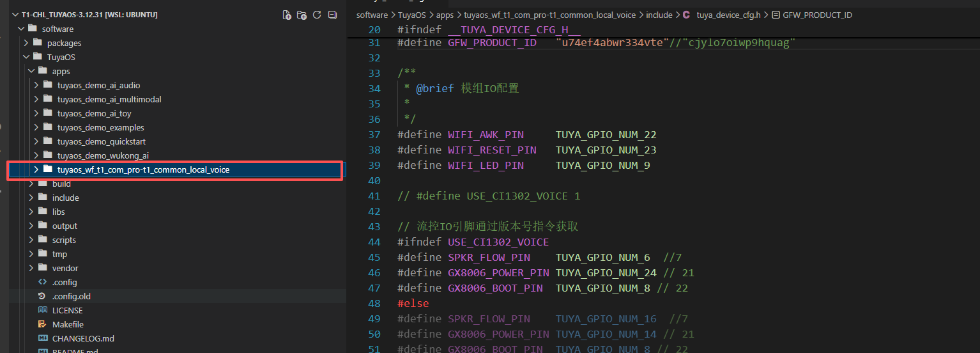The image size is (980, 353).
Task: Click GX8006_POWER_PIN on line 50
Action: tap(498, 334)
